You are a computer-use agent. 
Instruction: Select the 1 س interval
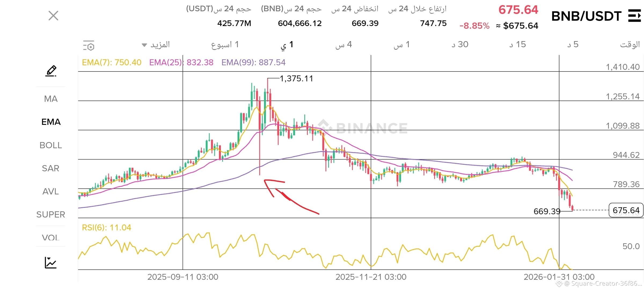pos(402,45)
